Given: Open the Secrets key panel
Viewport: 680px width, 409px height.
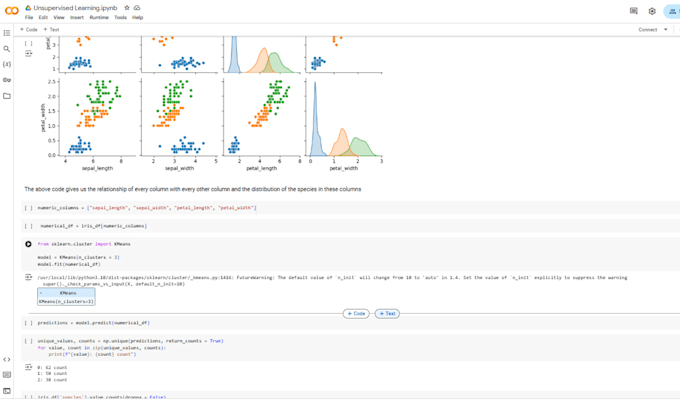Looking at the screenshot, I should click(x=7, y=80).
